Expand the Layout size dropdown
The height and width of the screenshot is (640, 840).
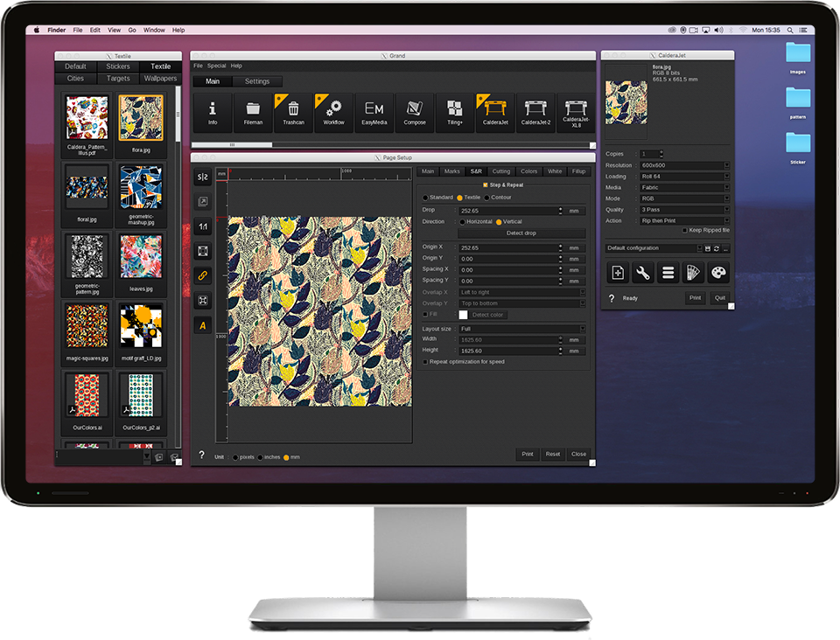(522, 329)
